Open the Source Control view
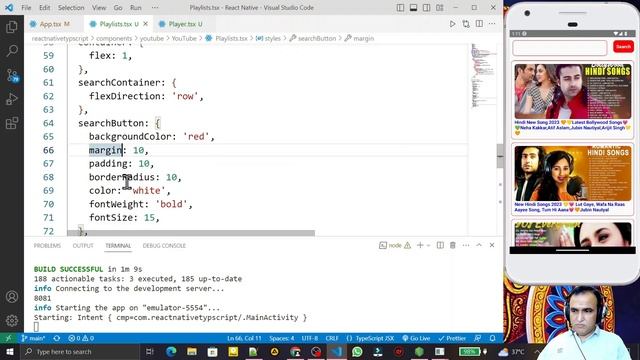 [x=12, y=75]
